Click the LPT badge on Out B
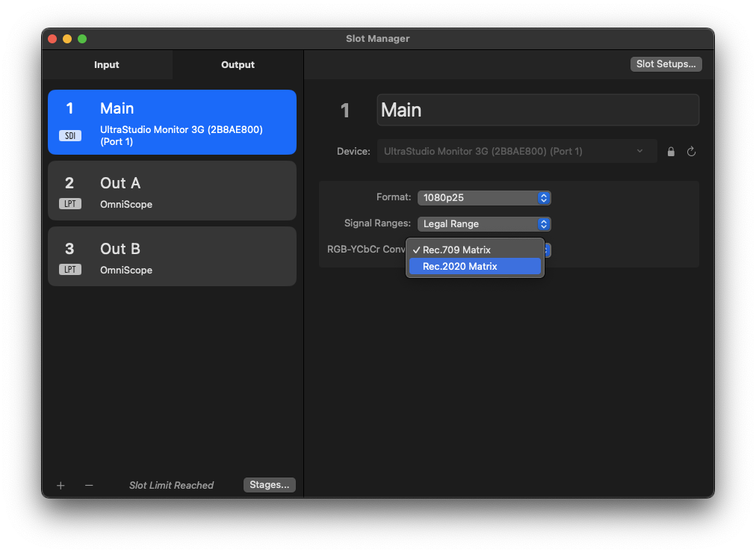This screenshot has width=756, height=553. click(69, 270)
